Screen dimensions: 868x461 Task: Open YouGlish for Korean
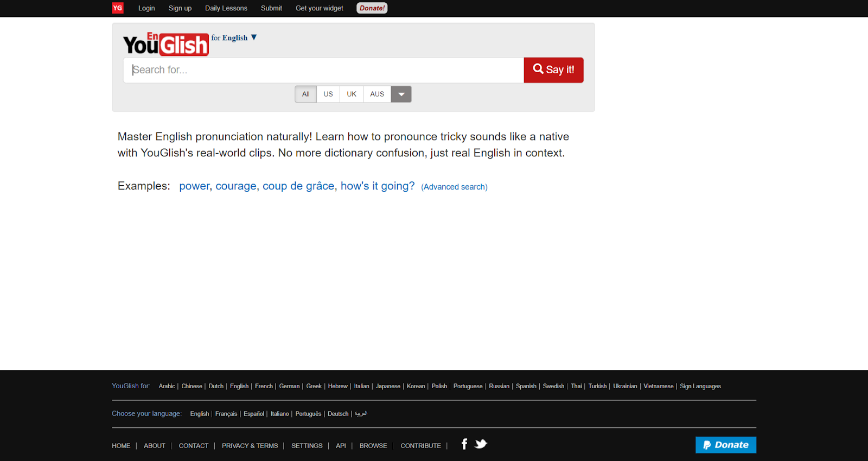(x=416, y=386)
